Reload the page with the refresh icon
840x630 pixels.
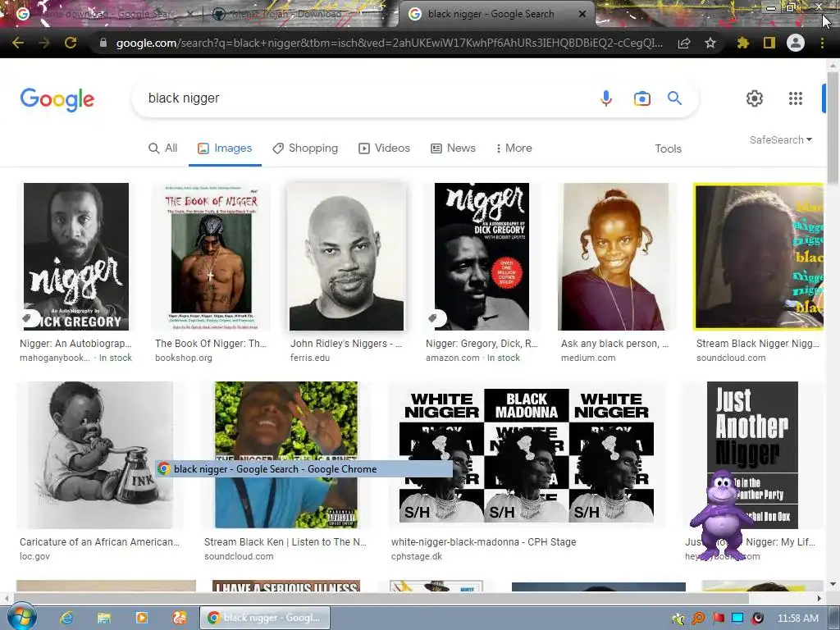pos(71,43)
